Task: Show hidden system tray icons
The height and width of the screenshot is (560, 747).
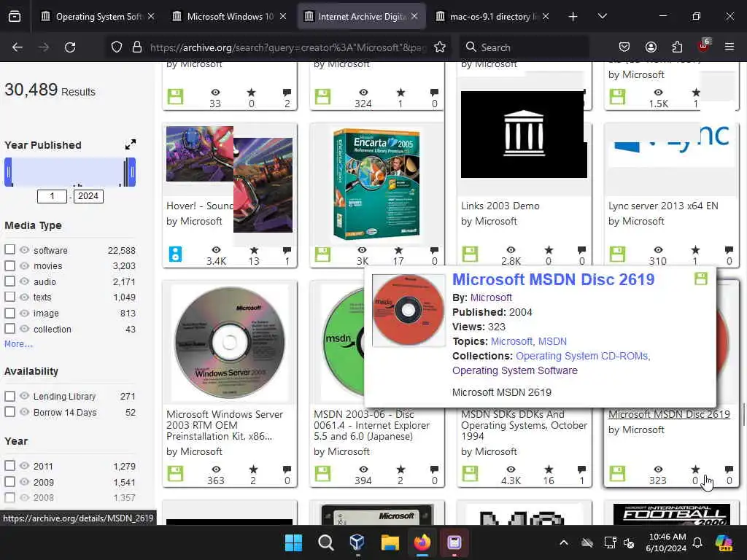Action: pos(564,542)
